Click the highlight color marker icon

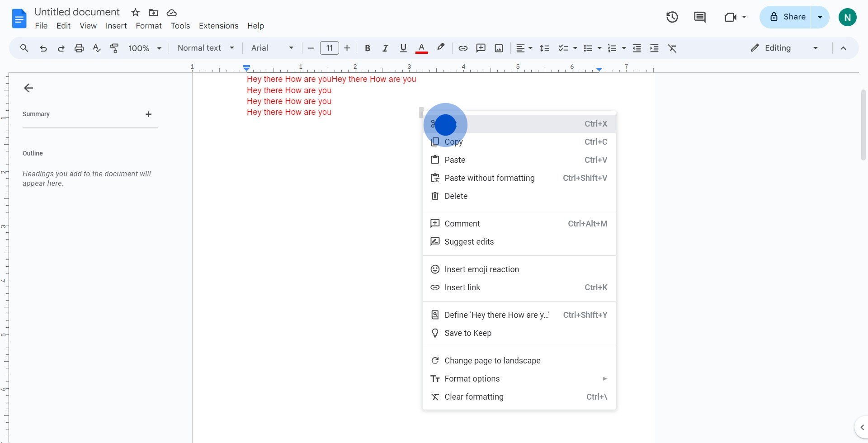tap(440, 48)
